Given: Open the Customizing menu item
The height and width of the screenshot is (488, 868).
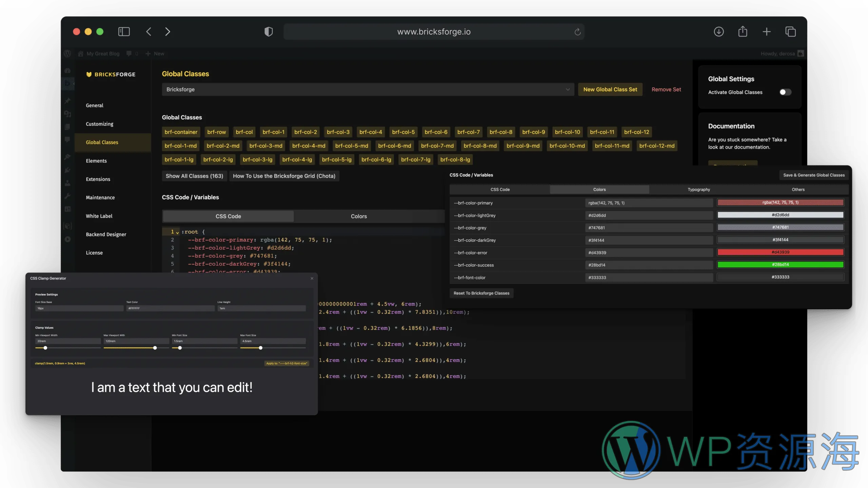Looking at the screenshot, I should 100,124.
